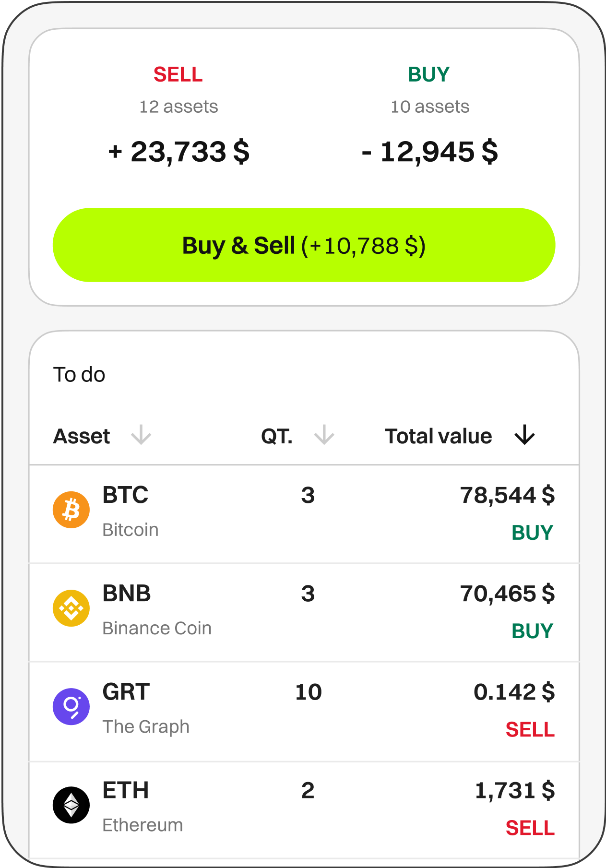Screen dimensions: 606x868
Task: Click the BNB total value 70,465 $
Action: pos(507,594)
